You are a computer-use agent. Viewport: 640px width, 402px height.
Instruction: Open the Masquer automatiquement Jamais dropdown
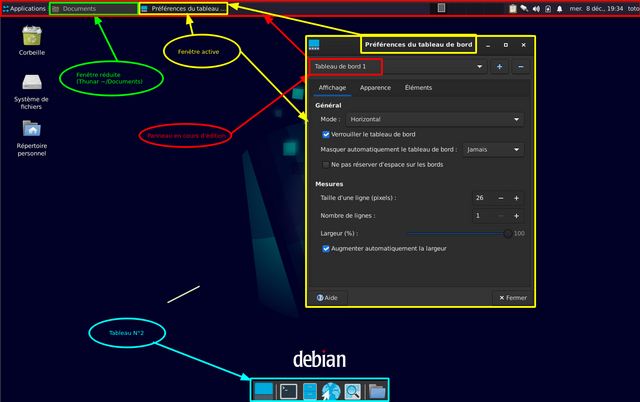coord(493,150)
